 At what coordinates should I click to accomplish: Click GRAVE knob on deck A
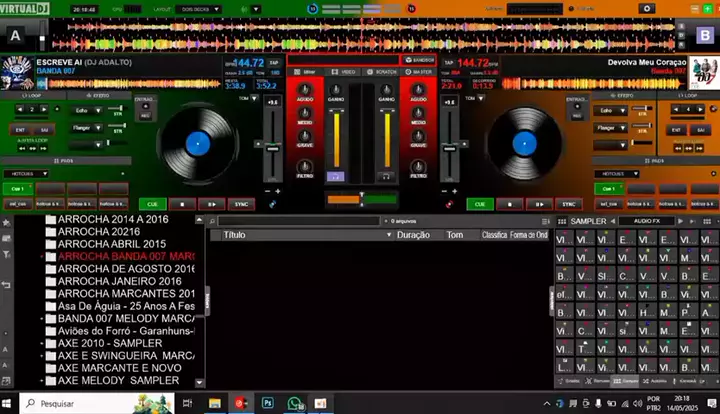[305, 136]
